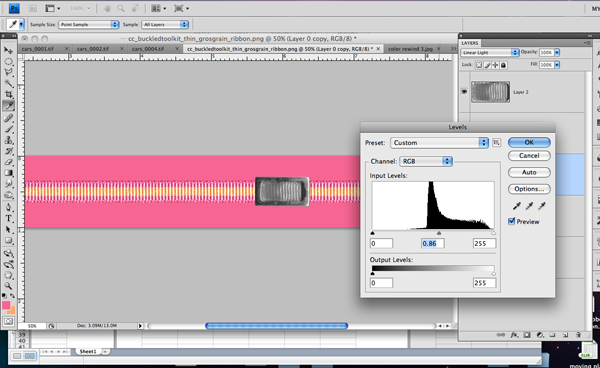Image resolution: width=600 pixels, height=368 pixels.
Task: Pick the Lasso tool
Action: tap(8, 72)
